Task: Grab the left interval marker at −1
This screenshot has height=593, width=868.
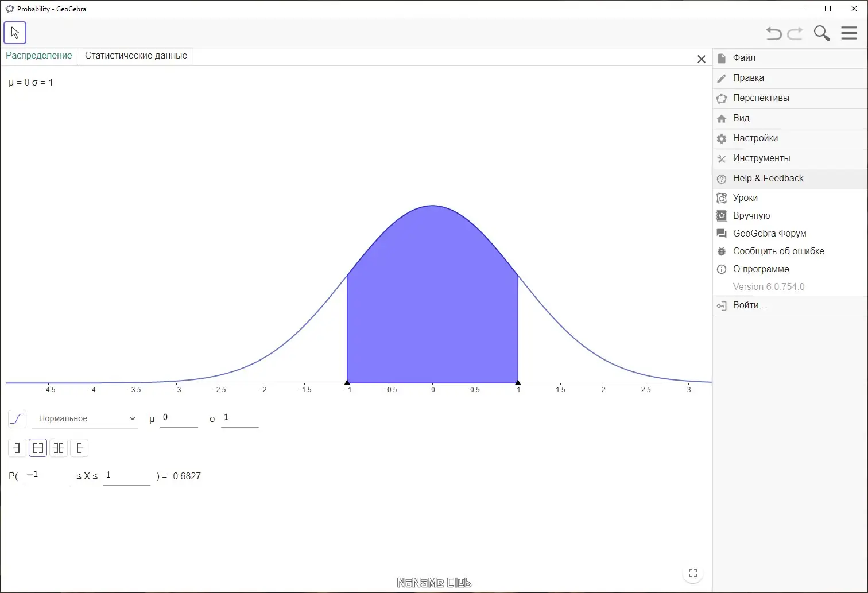Action: pyautogui.click(x=347, y=382)
